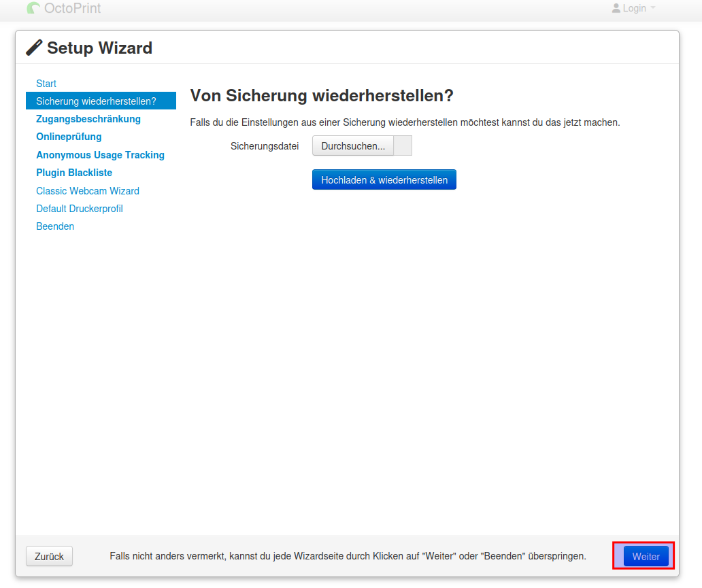Image resolution: width=702 pixels, height=588 pixels.
Task: Click the OctoPrint tentacle logo icon
Action: coord(33,8)
